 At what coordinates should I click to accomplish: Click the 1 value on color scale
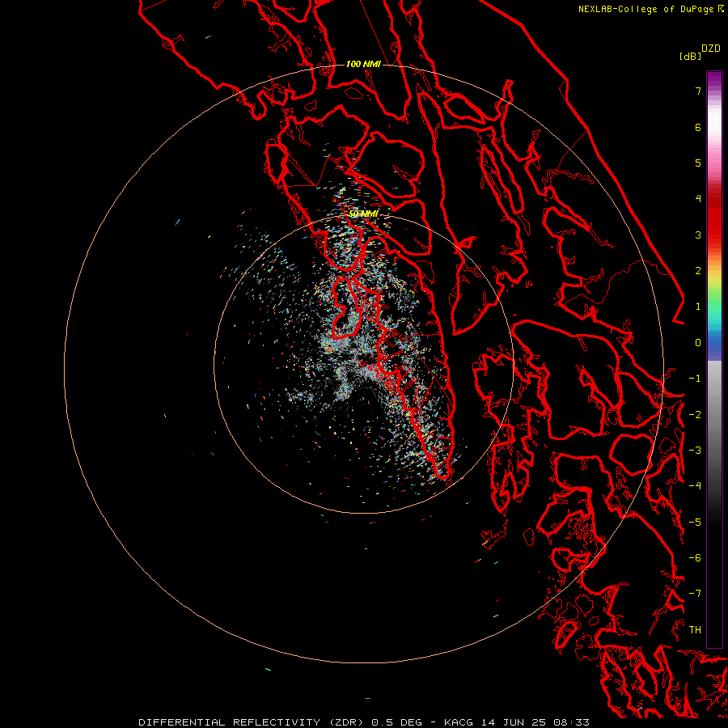pos(698,307)
